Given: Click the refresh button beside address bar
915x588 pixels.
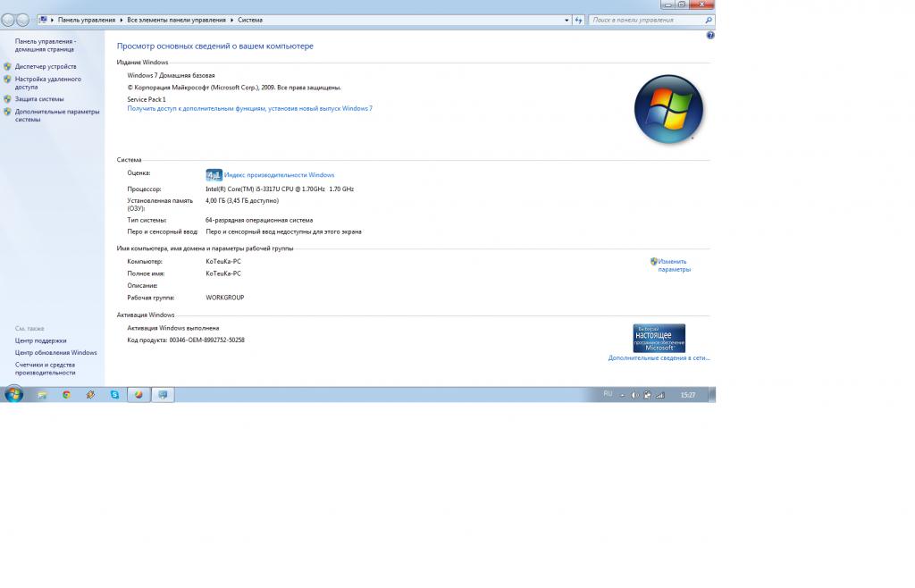Looking at the screenshot, I should click(x=578, y=20).
